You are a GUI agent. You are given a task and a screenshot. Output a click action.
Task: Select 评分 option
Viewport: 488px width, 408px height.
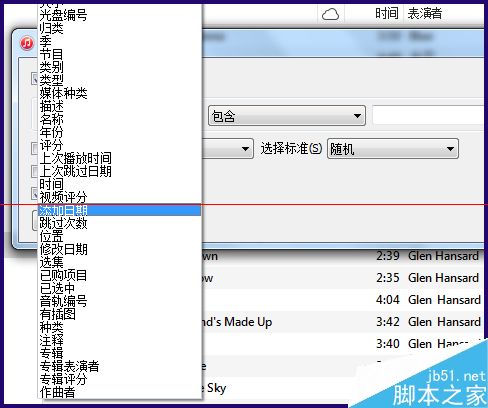120,145
